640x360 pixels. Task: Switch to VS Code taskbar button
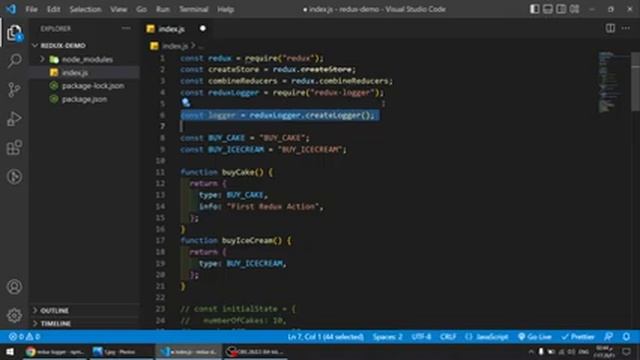[189, 352]
